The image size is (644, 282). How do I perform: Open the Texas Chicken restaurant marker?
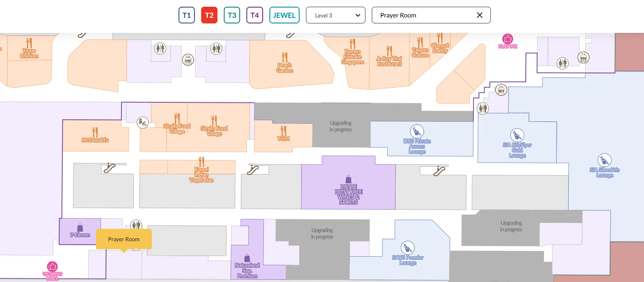pyautogui.click(x=29, y=48)
